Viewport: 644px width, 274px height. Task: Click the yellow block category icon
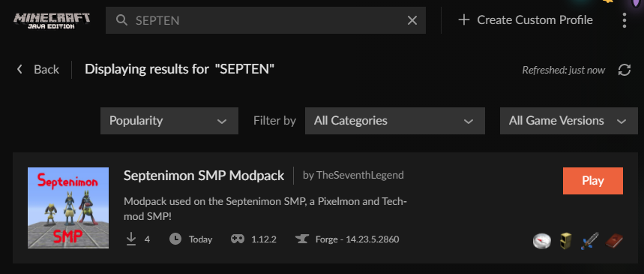pyautogui.click(x=566, y=241)
